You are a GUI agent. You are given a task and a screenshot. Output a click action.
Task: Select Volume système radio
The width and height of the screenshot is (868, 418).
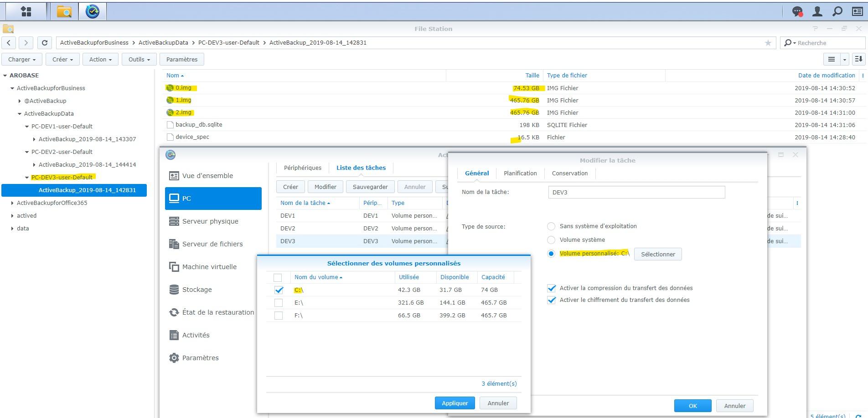point(551,240)
